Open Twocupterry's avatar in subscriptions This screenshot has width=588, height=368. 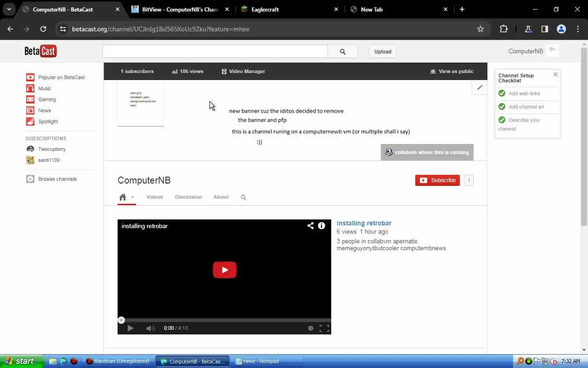coord(30,149)
